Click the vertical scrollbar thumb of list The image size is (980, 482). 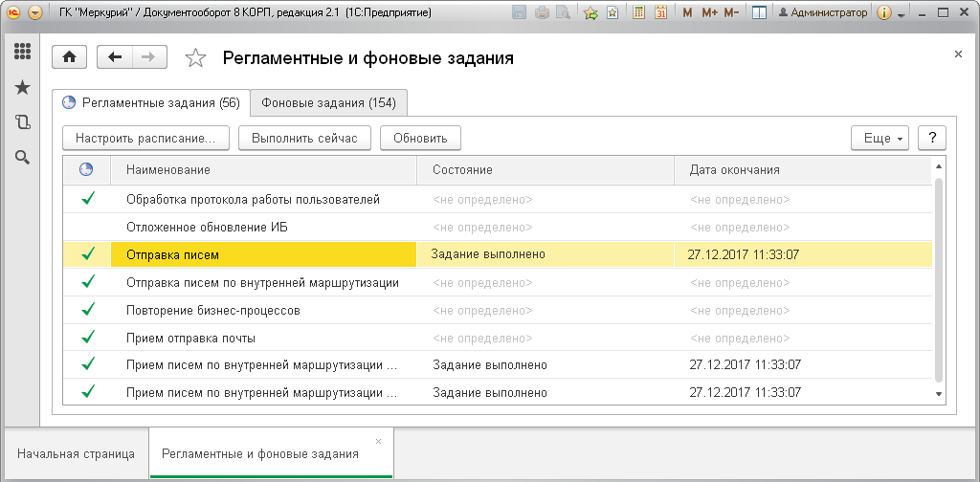pos(938,279)
